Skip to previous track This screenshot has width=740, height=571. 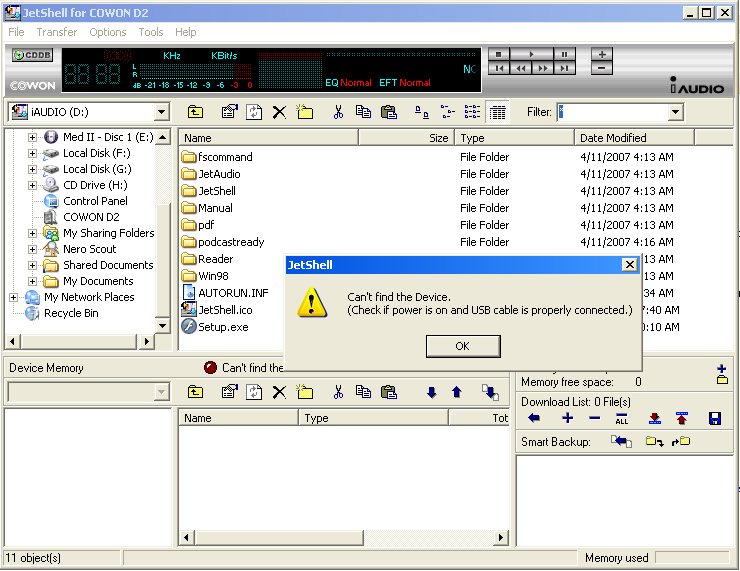499,68
